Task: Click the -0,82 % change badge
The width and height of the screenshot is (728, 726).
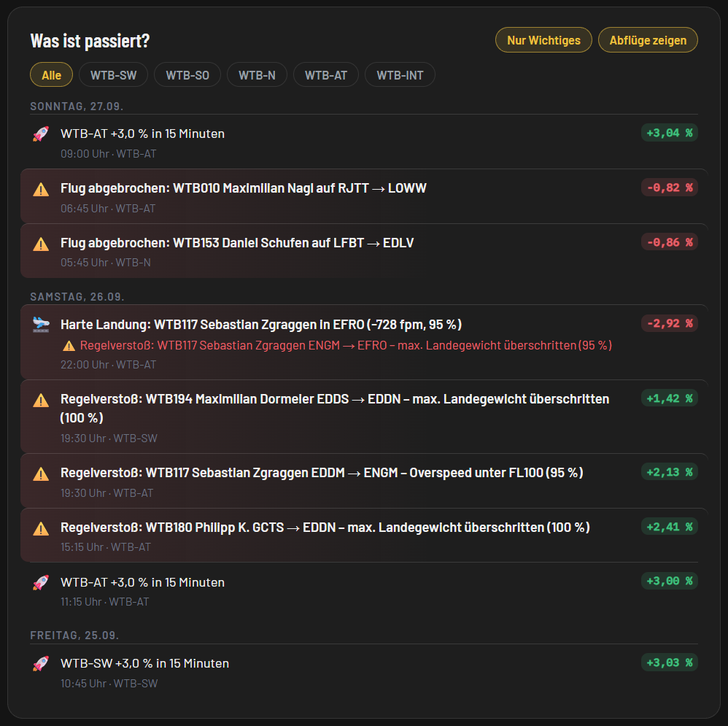Action: point(670,188)
